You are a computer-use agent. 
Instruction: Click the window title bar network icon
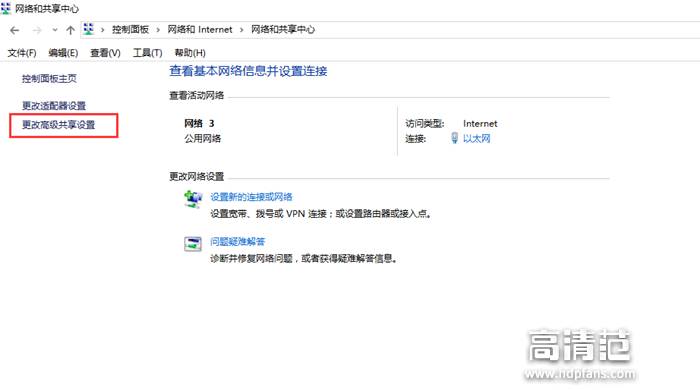6,8
